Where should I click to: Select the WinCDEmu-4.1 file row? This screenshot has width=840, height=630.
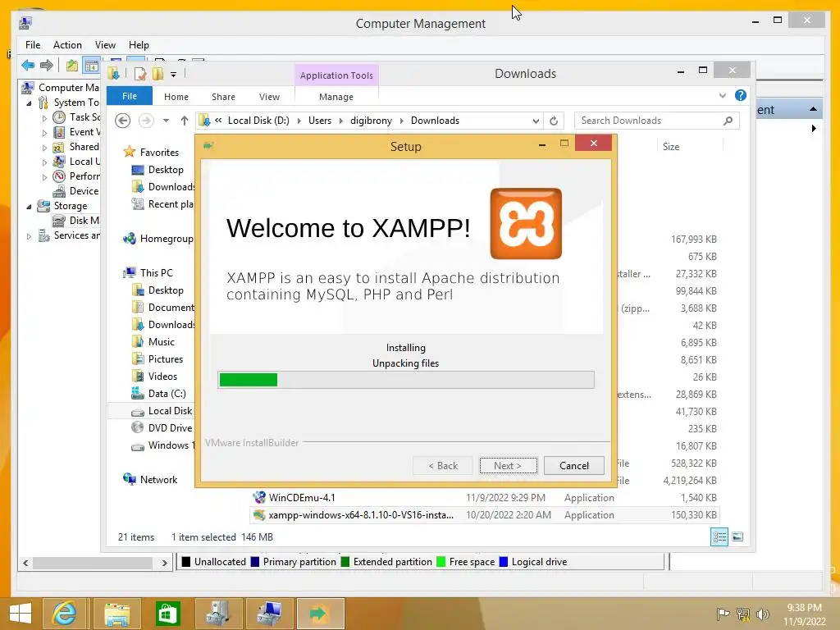pyautogui.click(x=484, y=498)
